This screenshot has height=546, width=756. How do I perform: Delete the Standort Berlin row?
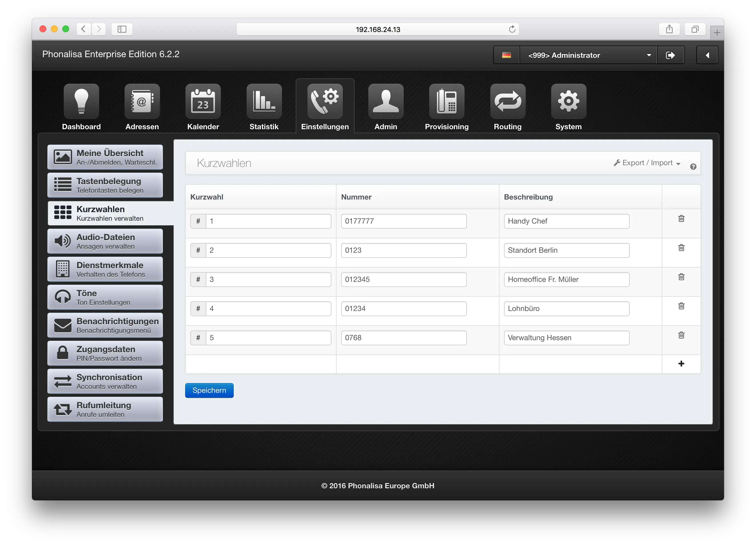(681, 248)
